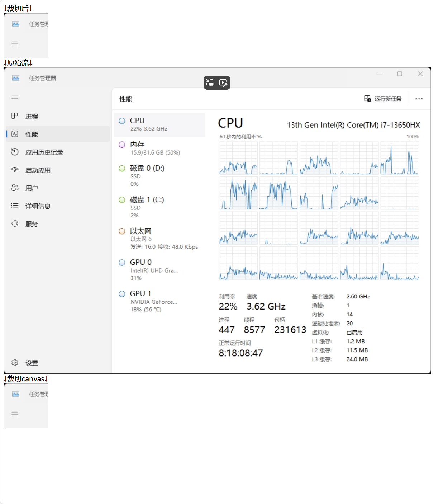
Task: Collapse navigation with hamburger menu in 原始流 window
Action: click(x=15, y=98)
